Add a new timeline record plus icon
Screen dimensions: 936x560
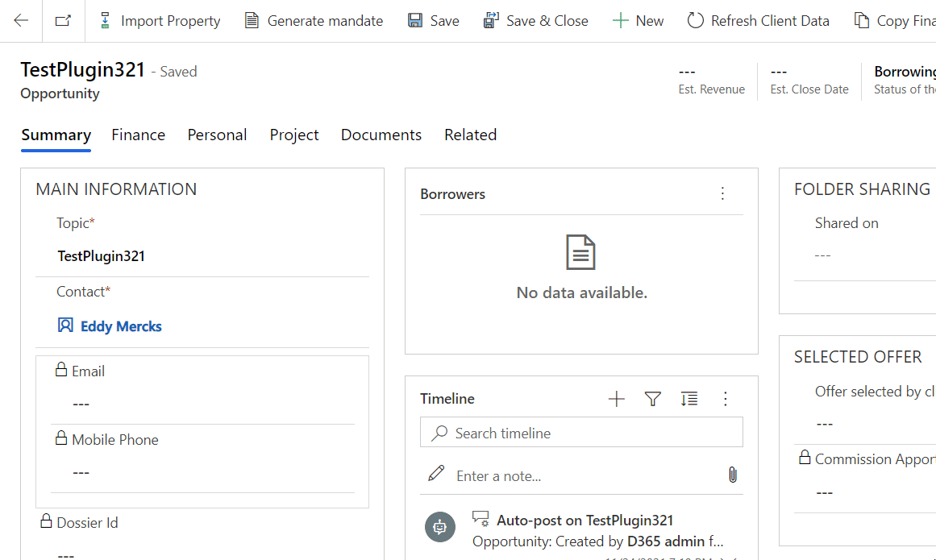click(617, 399)
